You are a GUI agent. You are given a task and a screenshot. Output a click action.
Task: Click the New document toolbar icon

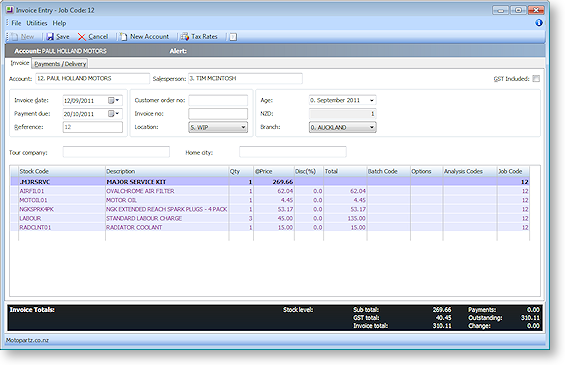pos(15,37)
